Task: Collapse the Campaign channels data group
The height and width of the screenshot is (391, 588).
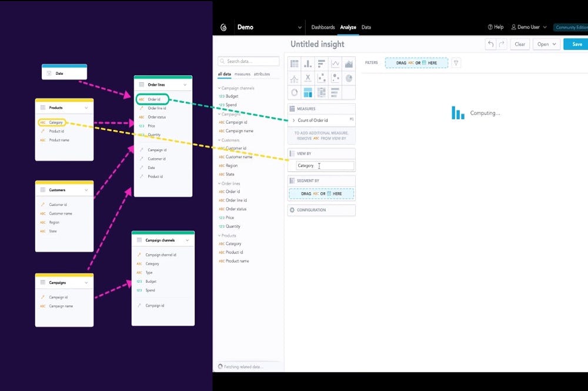Action: coord(219,88)
